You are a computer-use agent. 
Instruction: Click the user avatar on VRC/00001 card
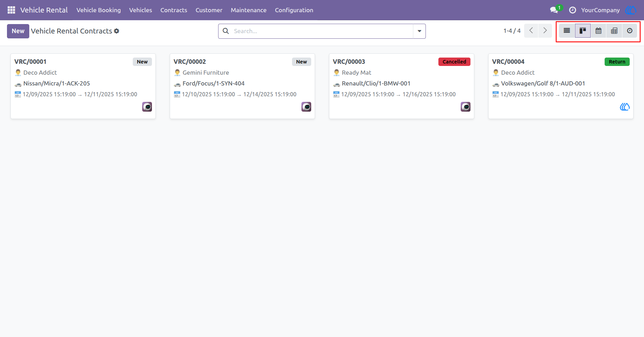pos(147,107)
